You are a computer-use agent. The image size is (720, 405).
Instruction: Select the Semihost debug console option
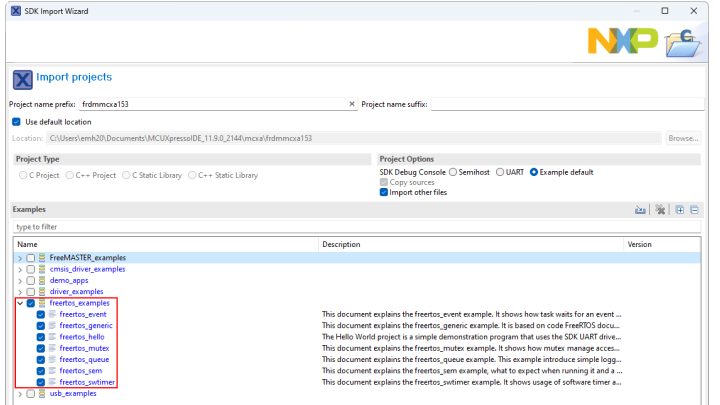pos(453,173)
